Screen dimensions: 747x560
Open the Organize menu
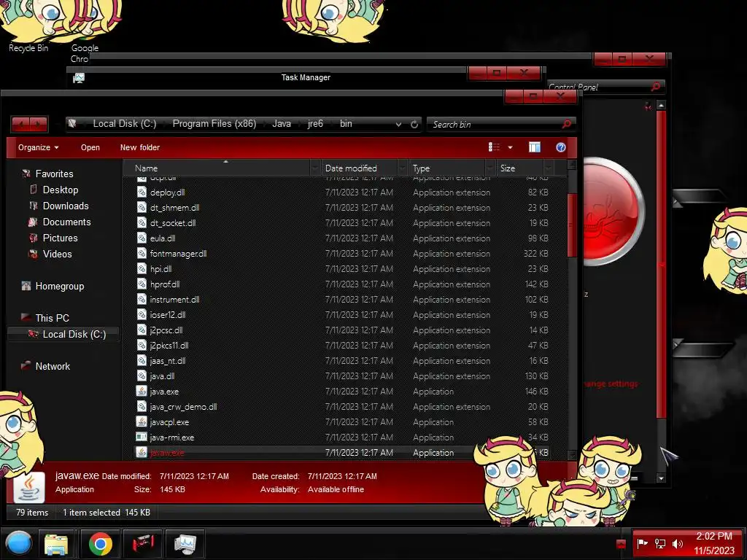38,147
